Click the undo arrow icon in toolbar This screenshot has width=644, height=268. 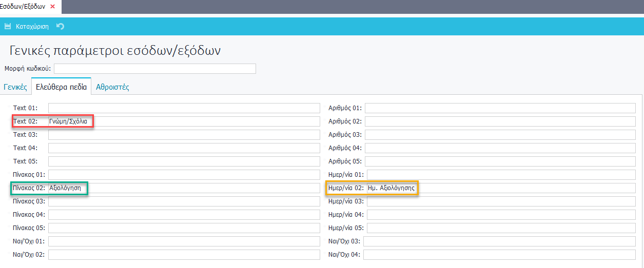61,26
